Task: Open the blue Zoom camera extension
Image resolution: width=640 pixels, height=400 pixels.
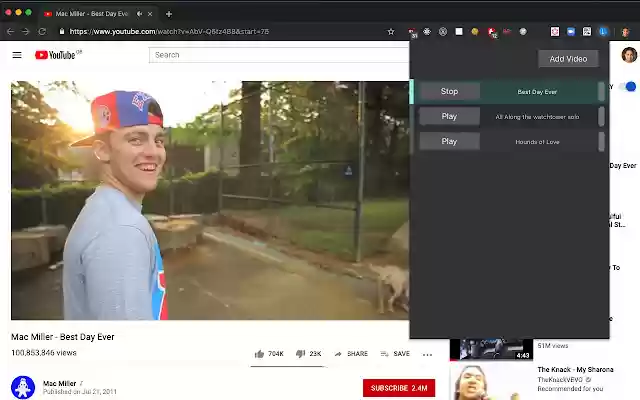Action: 571,31
